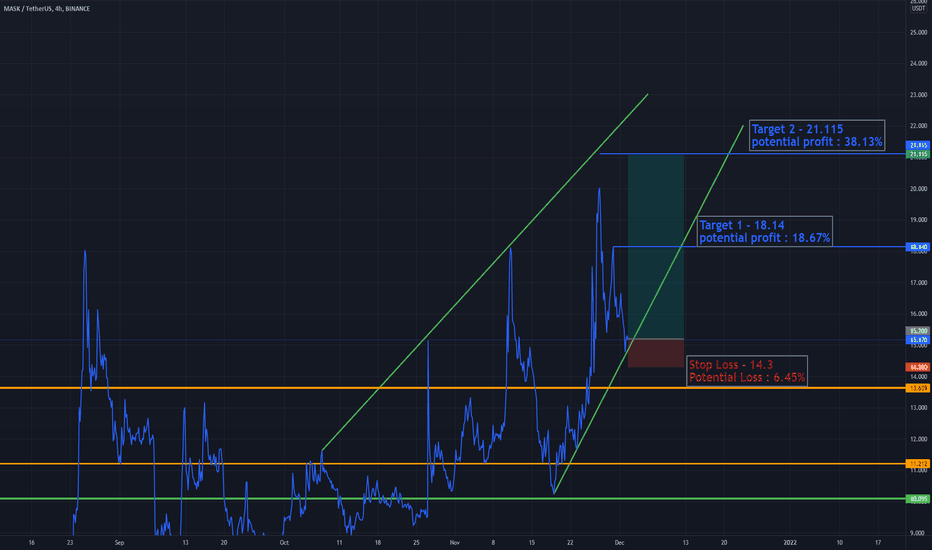The height and width of the screenshot is (550, 932).
Task: Click the blue Target 1 price tag near 18.000
Action: 918,247
